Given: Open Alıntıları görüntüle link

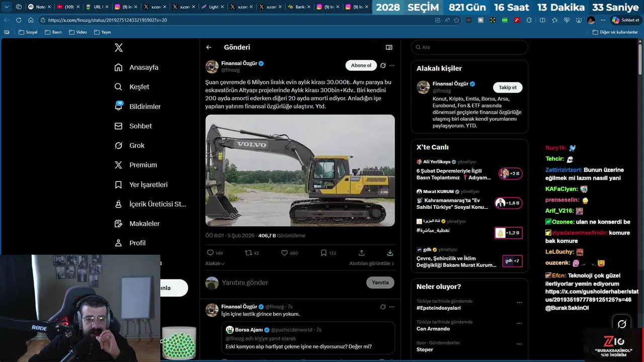Looking at the screenshot, I should point(372,263).
